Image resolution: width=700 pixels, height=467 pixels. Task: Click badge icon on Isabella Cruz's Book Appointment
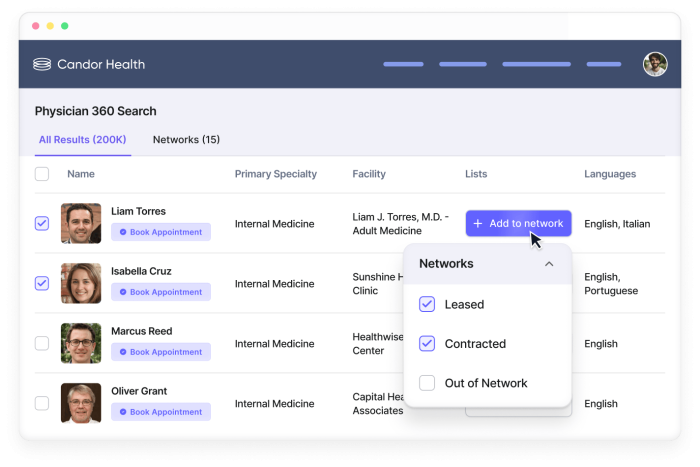pyautogui.click(x=123, y=292)
